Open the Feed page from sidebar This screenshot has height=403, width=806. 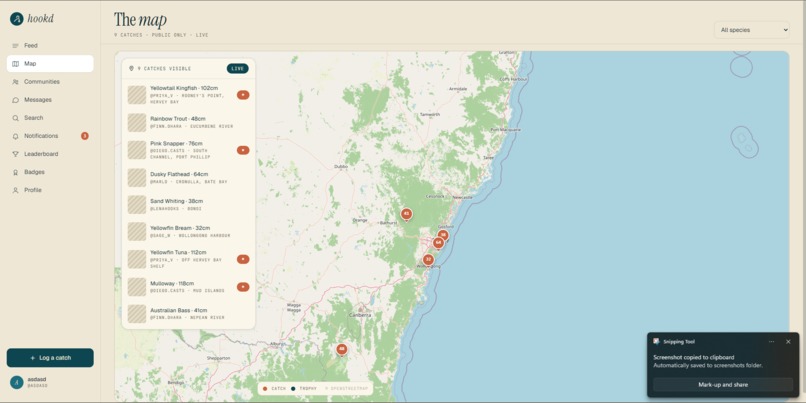tap(50, 46)
